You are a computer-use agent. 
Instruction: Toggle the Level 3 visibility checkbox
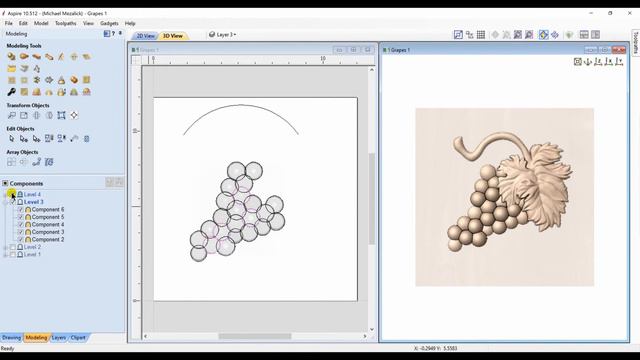click(13, 202)
